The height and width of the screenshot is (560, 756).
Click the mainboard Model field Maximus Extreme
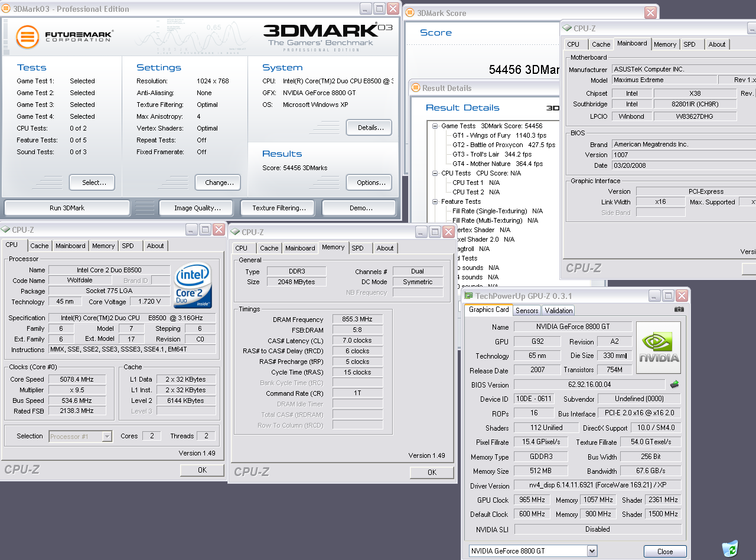click(x=663, y=80)
